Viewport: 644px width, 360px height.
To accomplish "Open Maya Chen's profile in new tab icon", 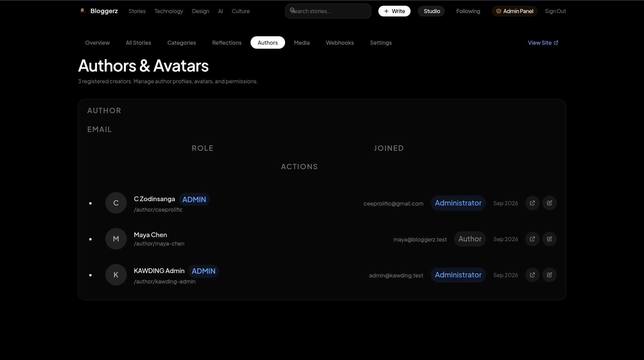I will tap(532, 239).
